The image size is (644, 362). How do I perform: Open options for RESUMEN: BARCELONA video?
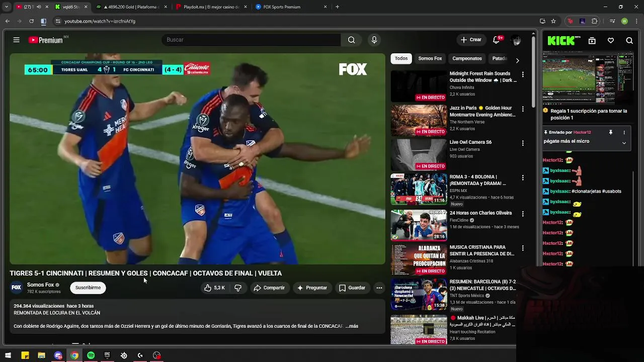click(523, 283)
